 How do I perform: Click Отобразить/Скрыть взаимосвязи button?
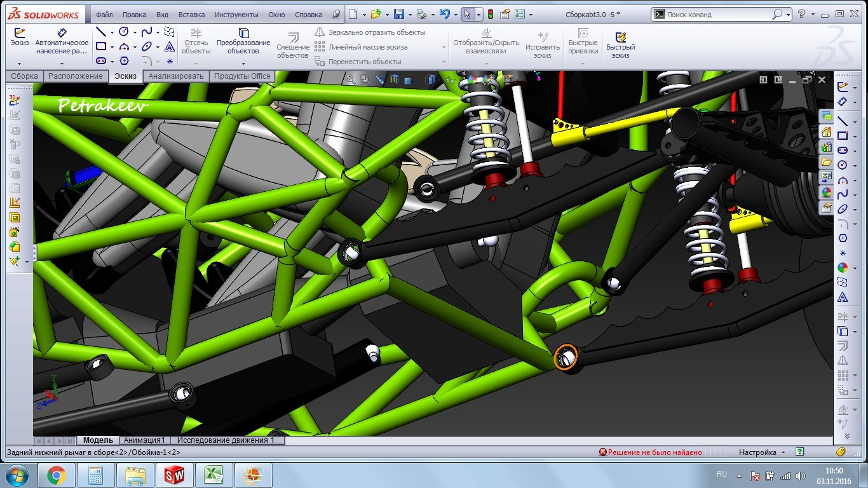click(485, 41)
